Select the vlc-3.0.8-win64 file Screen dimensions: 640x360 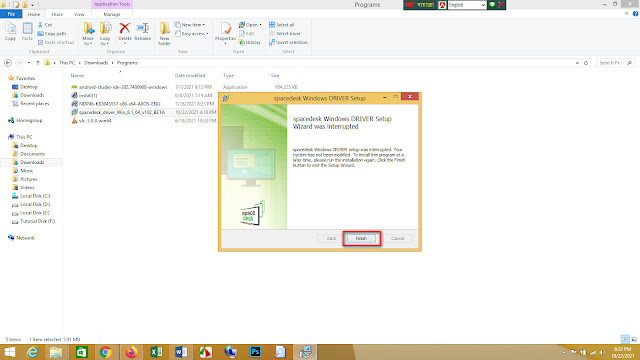click(95, 121)
